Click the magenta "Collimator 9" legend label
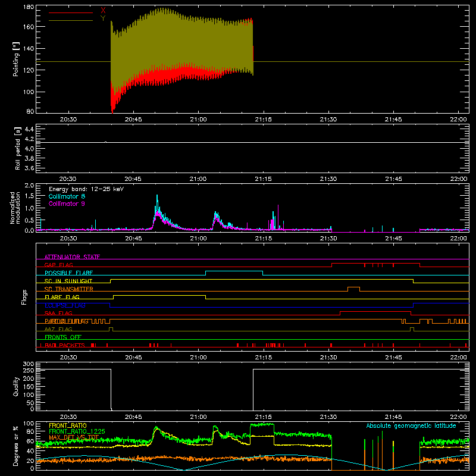The image size is (476, 476). click(67, 203)
